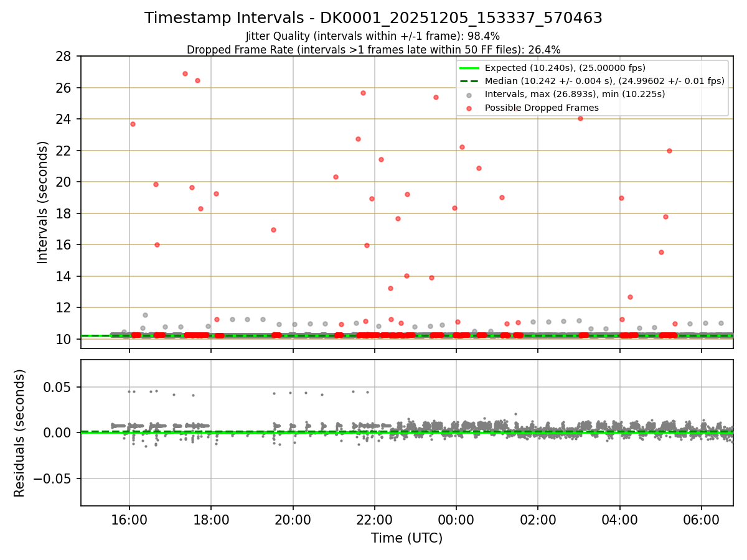The image size is (747, 560).
Task: Click the '20:00' time tick label
Action: click(293, 520)
